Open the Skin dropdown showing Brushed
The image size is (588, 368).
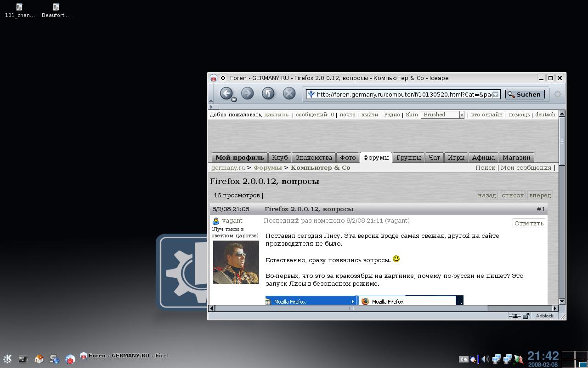(x=442, y=115)
